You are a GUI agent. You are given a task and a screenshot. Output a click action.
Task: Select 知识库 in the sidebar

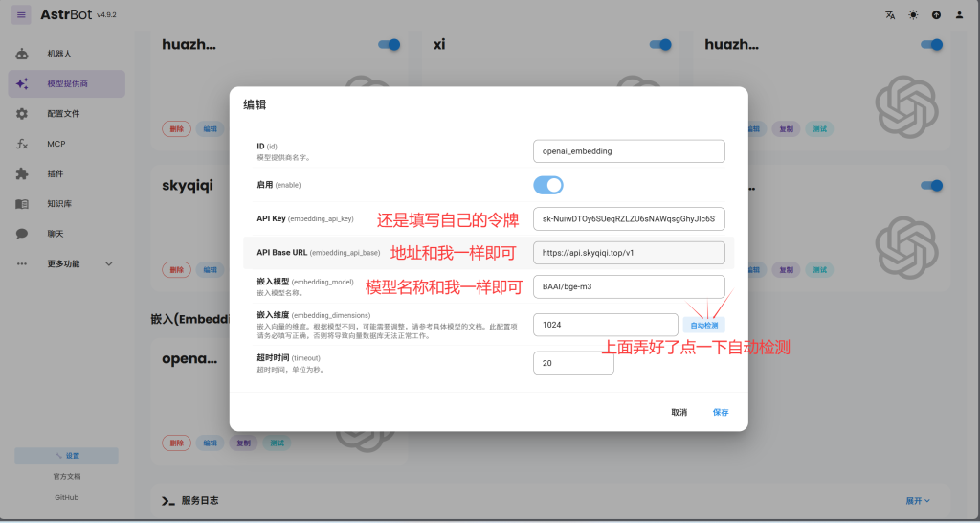pyautogui.click(x=59, y=204)
